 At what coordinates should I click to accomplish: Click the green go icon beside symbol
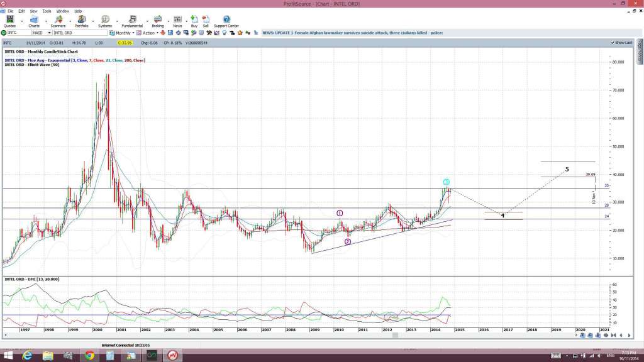4,33
